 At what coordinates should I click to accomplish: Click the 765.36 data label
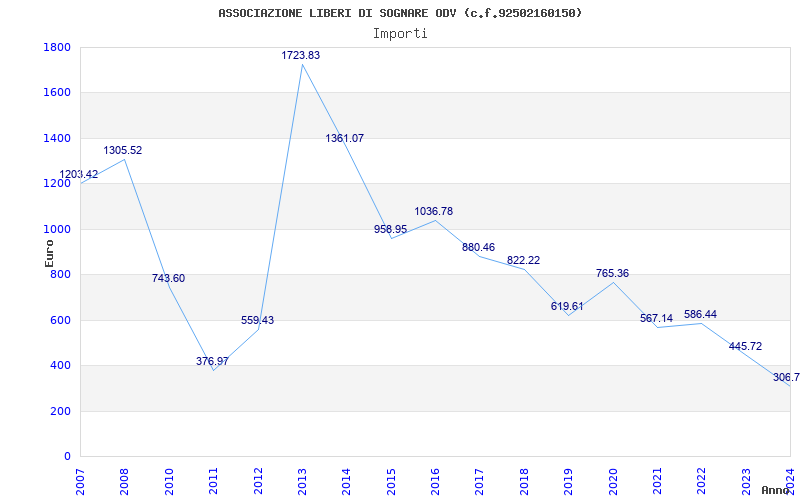coord(612,273)
